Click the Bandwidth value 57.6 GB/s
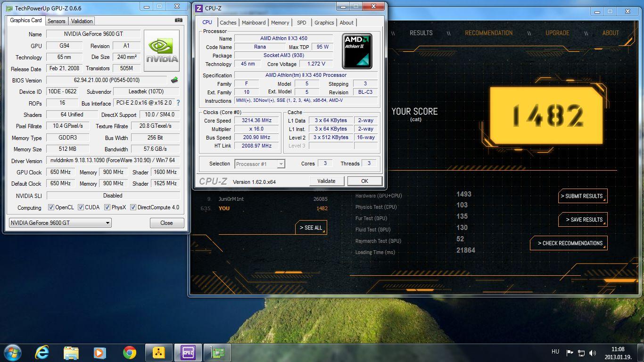 click(x=156, y=149)
